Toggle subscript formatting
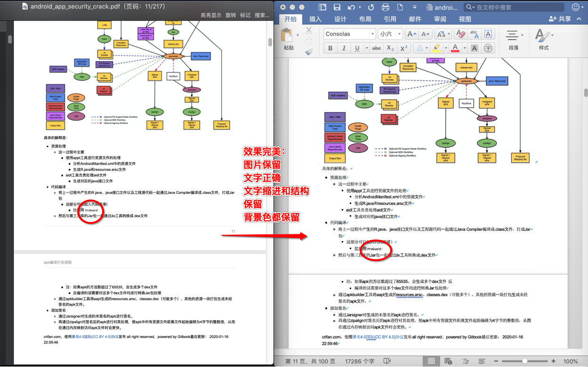Screen dimensions: 588x367 click(x=390, y=48)
